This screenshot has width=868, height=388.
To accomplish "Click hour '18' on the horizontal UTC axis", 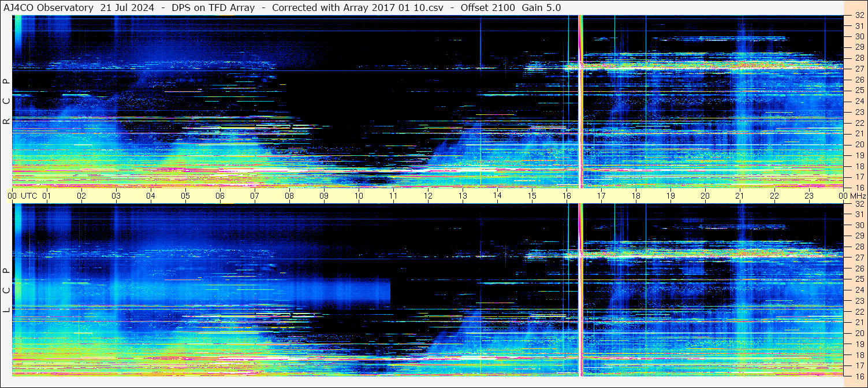I will tap(636, 196).
